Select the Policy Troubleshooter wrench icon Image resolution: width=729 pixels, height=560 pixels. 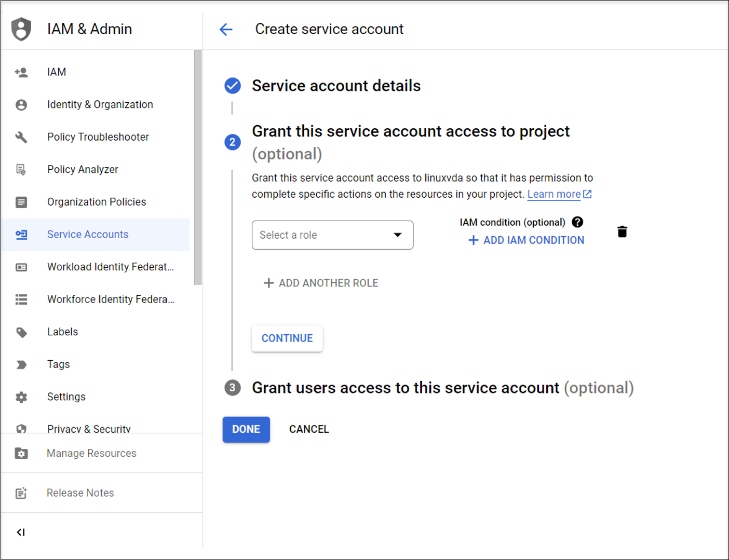tap(21, 136)
